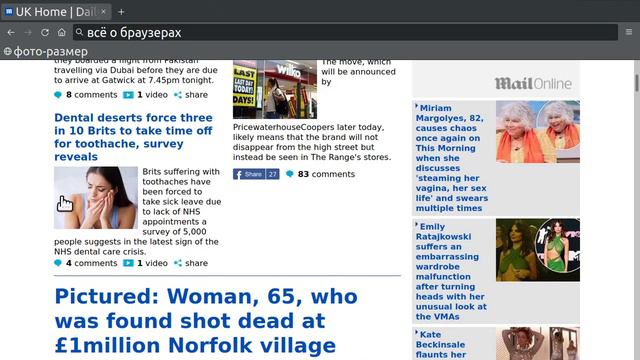The width and height of the screenshot is (640, 360).
Task: Click the 1 video link under dental story
Action: pos(152,263)
